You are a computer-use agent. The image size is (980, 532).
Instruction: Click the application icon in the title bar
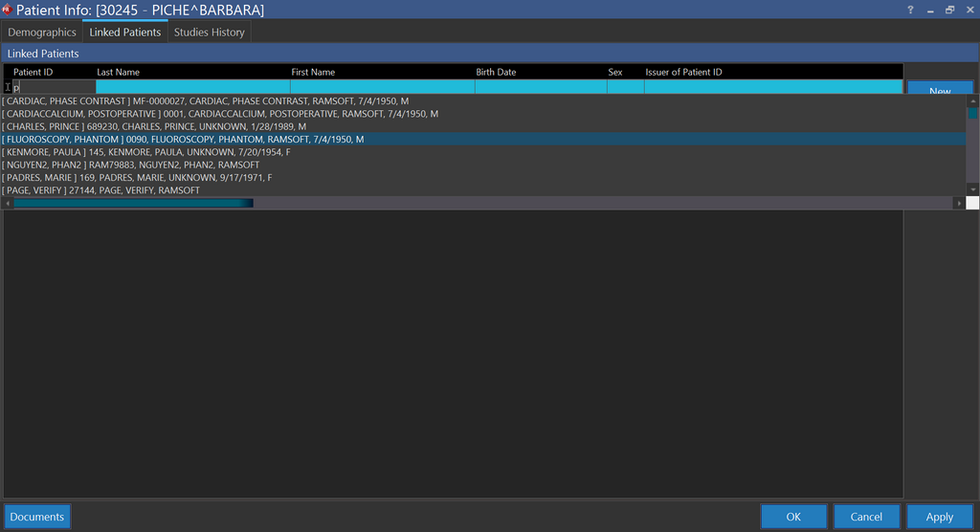point(7,10)
